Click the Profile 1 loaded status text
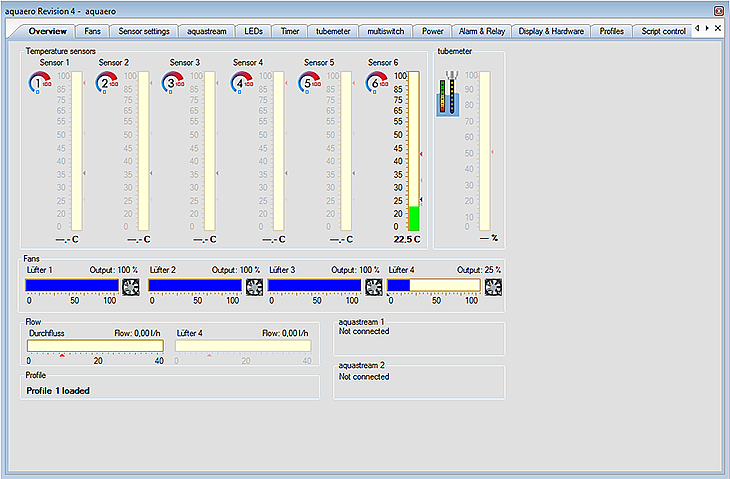730x479 pixels. coord(58,390)
